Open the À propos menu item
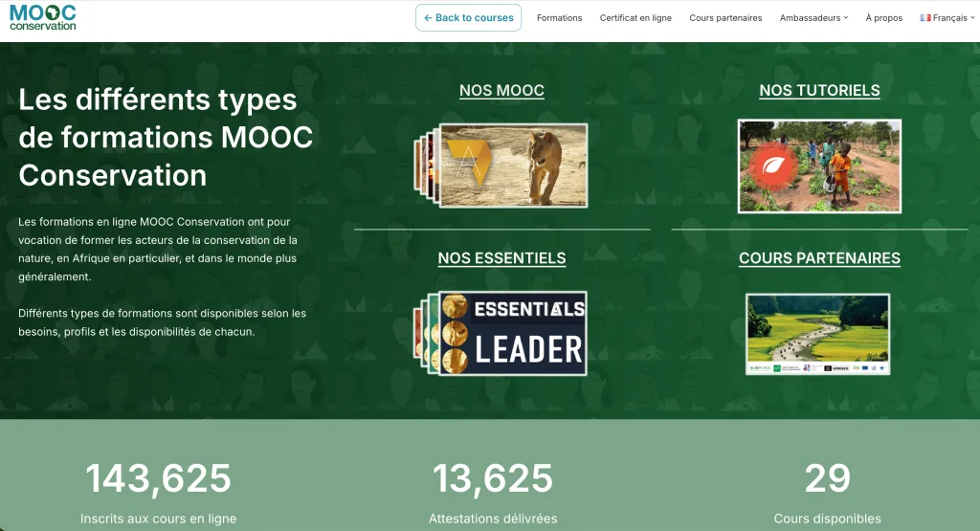This screenshot has width=980, height=531. (x=883, y=18)
